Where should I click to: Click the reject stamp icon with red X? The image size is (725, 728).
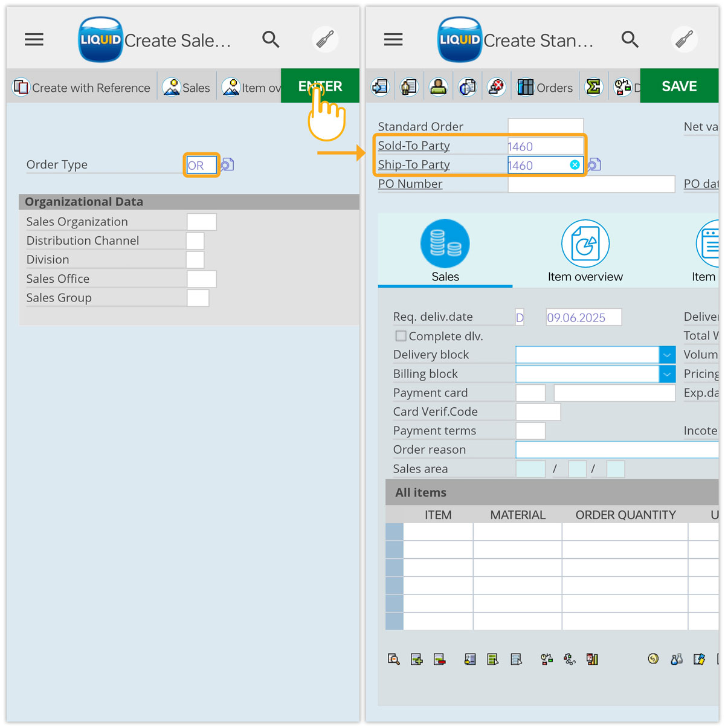[496, 87]
